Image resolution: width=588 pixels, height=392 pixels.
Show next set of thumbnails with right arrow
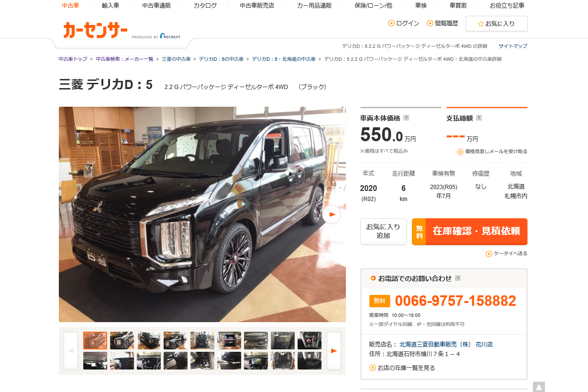[x=334, y=351]
